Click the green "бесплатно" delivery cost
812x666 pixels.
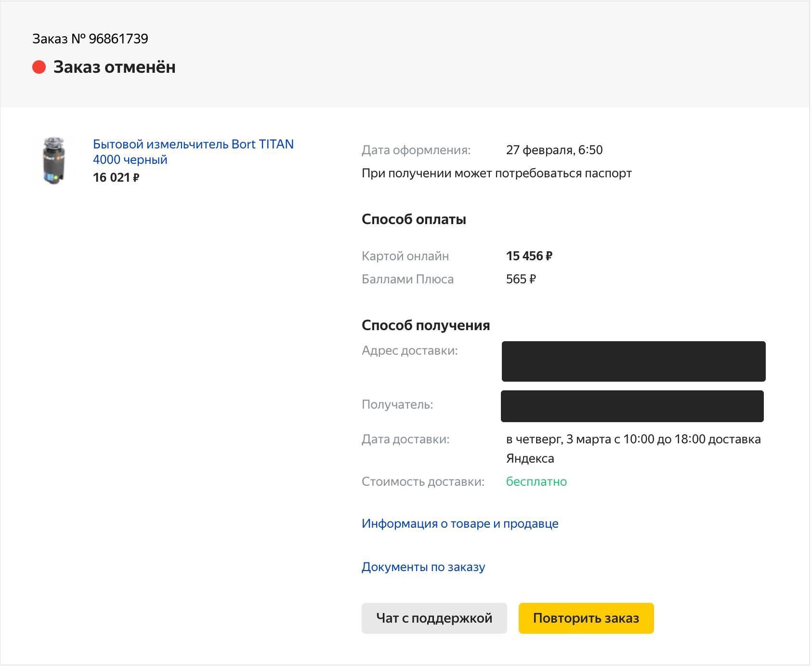point(536,482)
